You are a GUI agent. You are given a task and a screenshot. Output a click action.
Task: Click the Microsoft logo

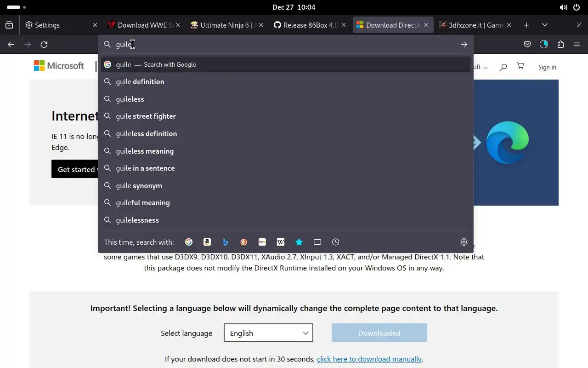click(x=59, y=66)
